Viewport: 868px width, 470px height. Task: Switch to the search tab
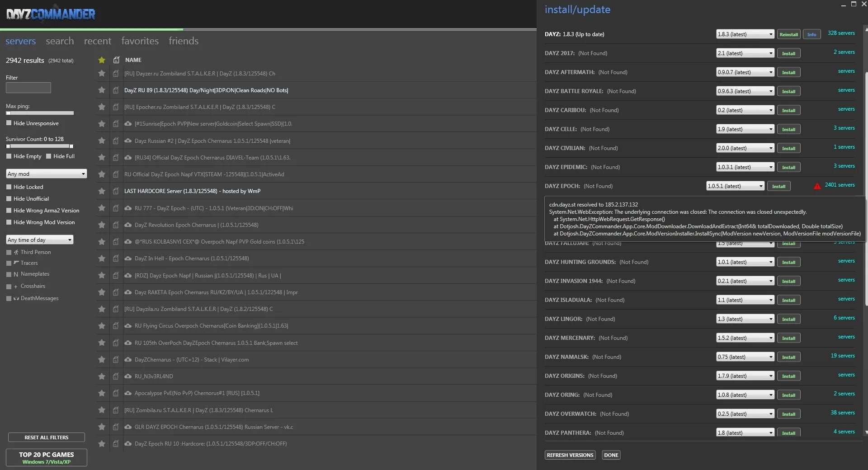pyautogui.click(x=60, y=41)
